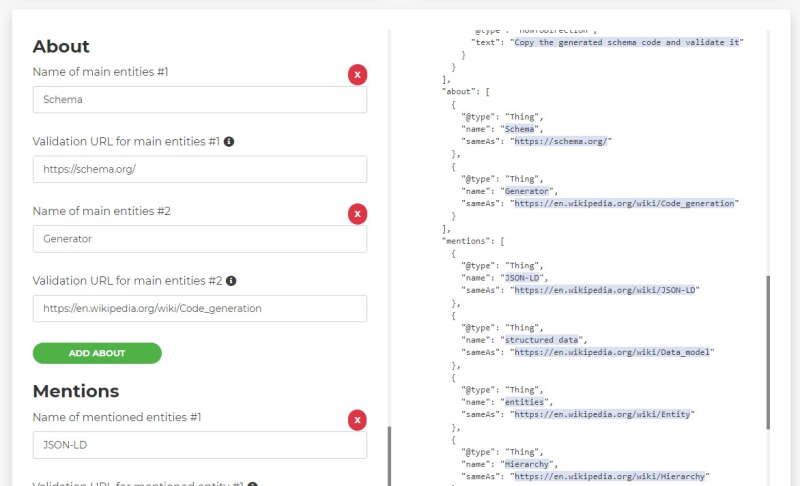This screenshot has width=800, height=486.
Task: Click the "about": [ line in code
Action: tap(466, 92)
